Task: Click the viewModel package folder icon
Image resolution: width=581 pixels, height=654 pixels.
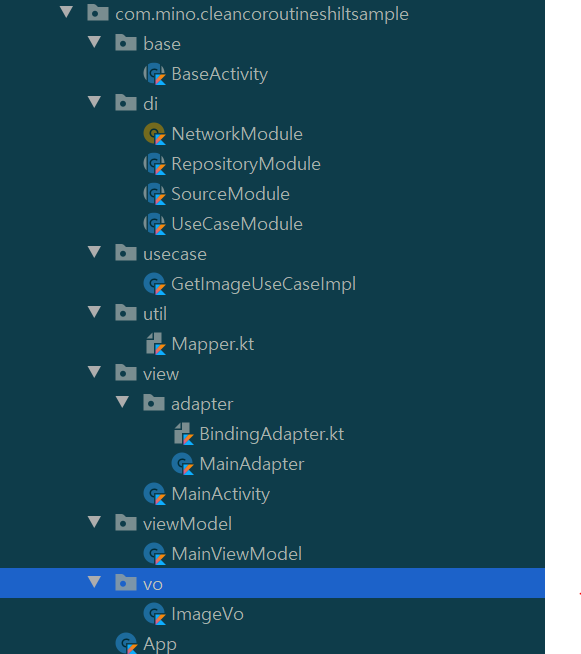Action: coord(126,523)
